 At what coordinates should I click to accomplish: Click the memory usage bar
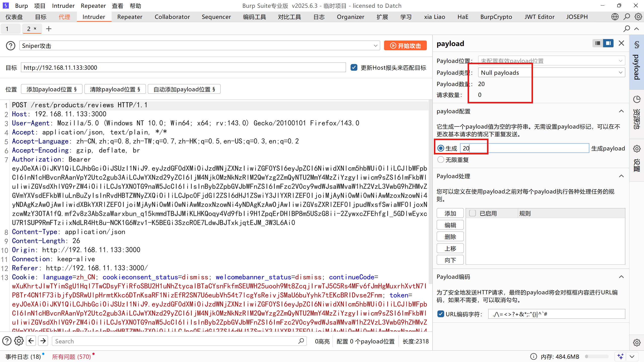[596, 356]
